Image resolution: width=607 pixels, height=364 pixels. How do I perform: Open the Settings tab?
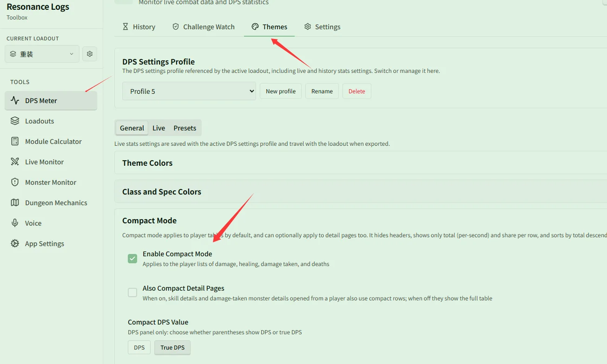point(322,26)
